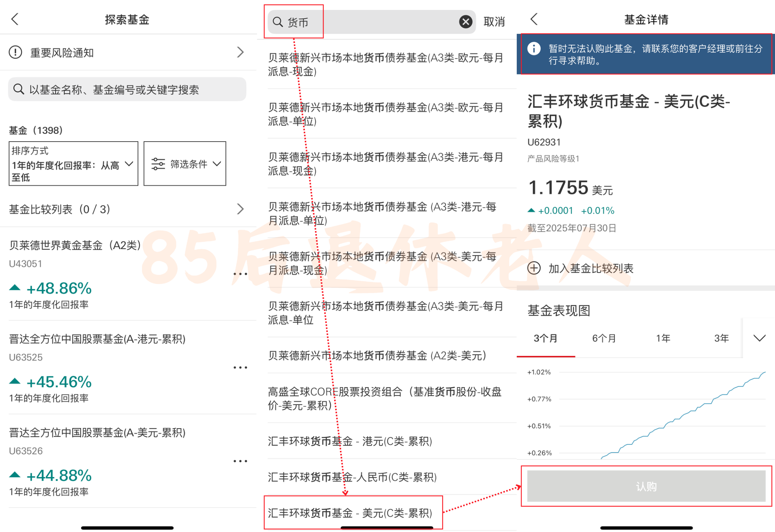Screen dimensions: 775x532
Task: Go back from the 基金详情 screen
Action: click(x=534, y=19)
